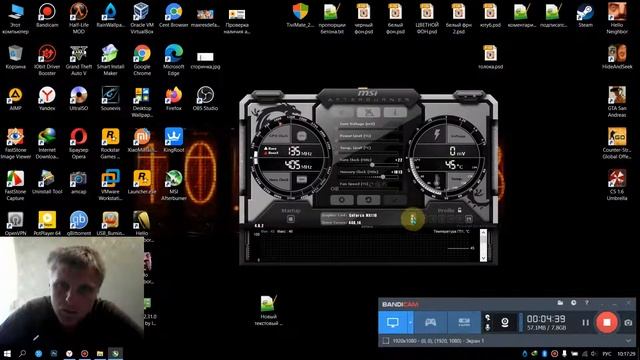Select the AIMP desktop icon
Image resolution: width=640 pixels, height=360 pixels.
pos(15,99)
